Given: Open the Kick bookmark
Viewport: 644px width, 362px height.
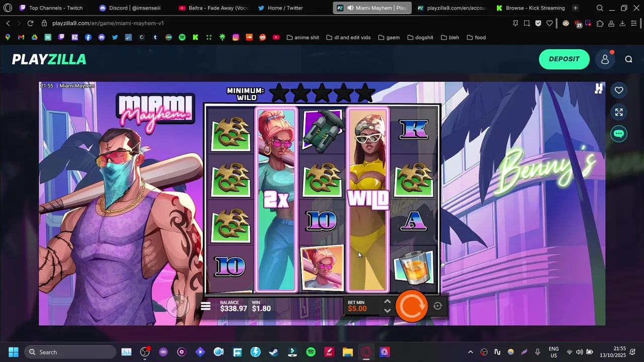Looking at the screenshot, I should pyautogui.click(x=195, y=37).
